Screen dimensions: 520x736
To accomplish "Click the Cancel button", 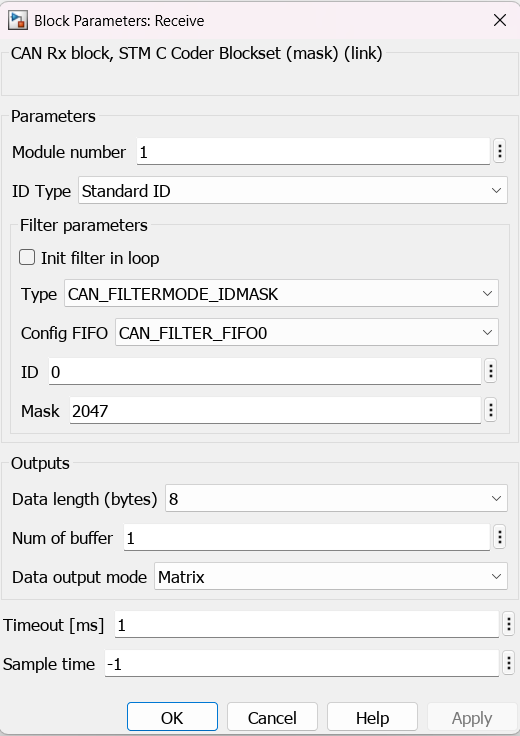I will click(x=272, y=717).
